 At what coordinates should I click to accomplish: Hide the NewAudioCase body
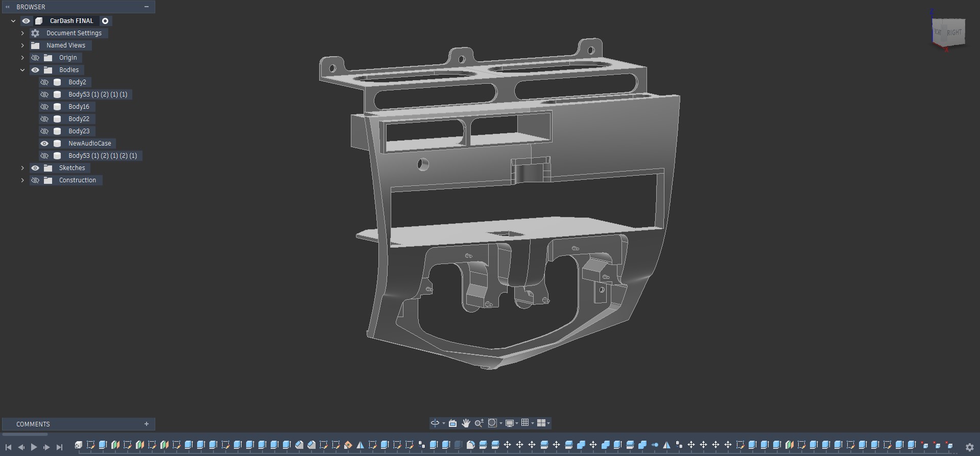(44, 143)
